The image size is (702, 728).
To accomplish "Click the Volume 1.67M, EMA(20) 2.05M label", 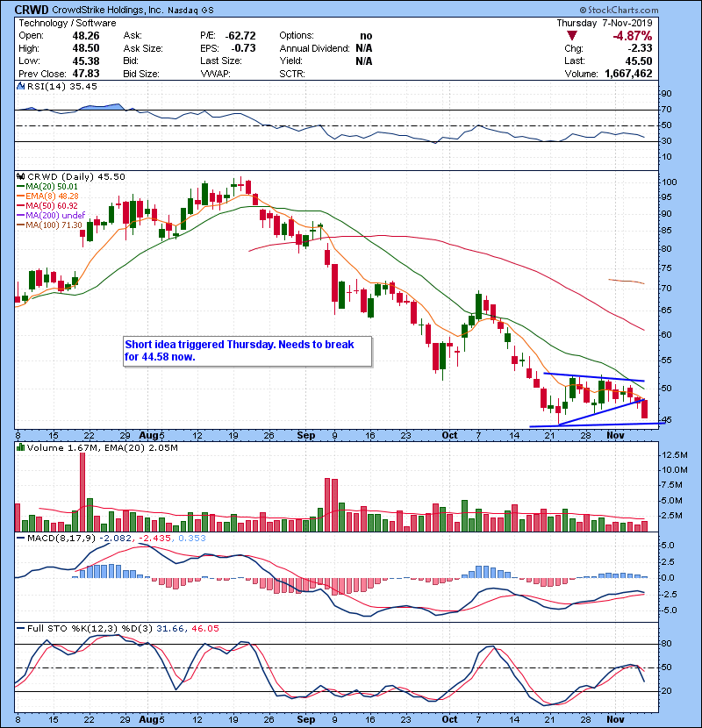I will tap(102, 448).
